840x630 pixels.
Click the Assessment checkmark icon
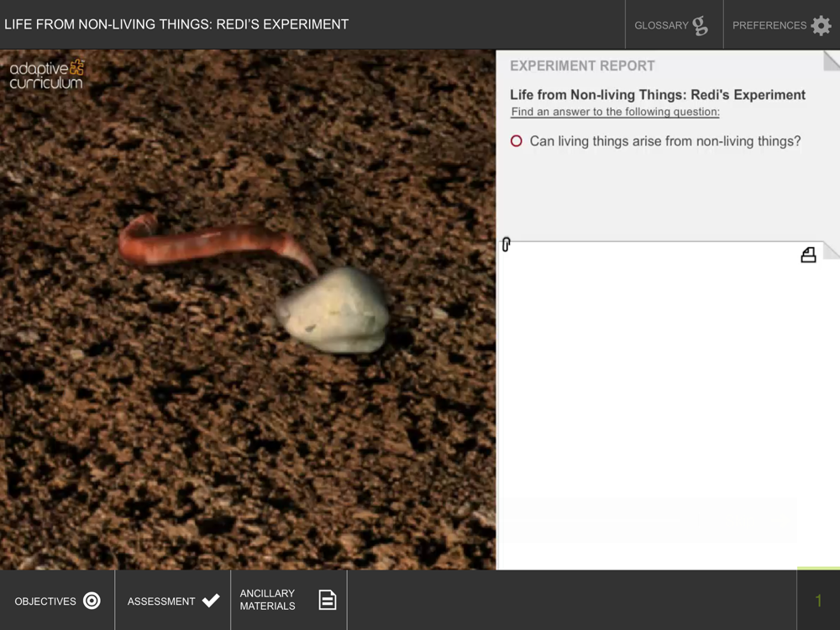click(x=211, y=600)
